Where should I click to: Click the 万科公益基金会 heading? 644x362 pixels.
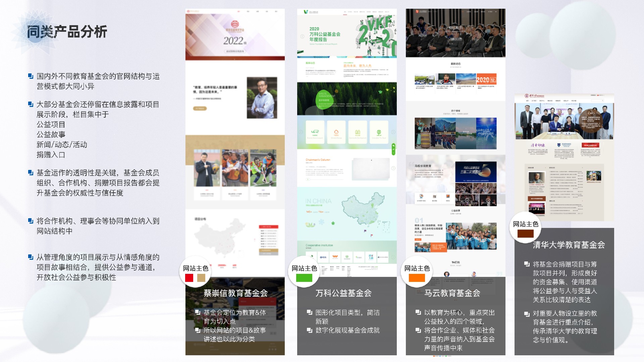pos(343,293)
